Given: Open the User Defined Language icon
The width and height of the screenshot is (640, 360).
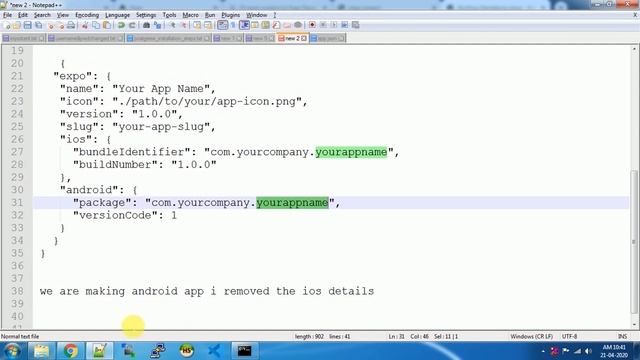Looking at the screenshot, I should 255,25.
